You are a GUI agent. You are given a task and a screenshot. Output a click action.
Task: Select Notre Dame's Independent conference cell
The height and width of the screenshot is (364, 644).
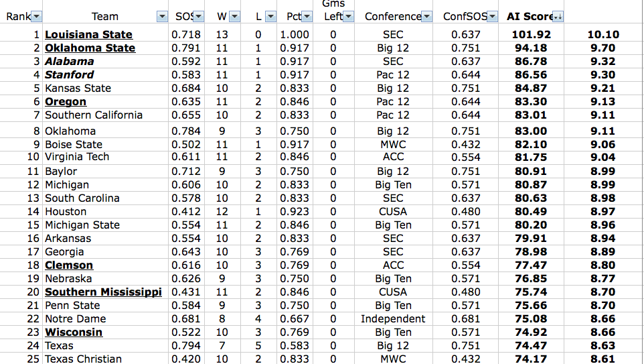(x=393, y=319)
